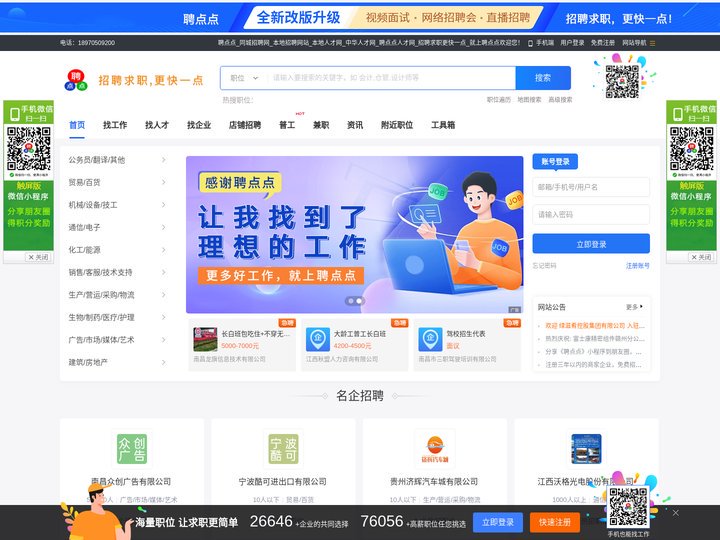Close the bottom promotion bar

pos(675,512)
